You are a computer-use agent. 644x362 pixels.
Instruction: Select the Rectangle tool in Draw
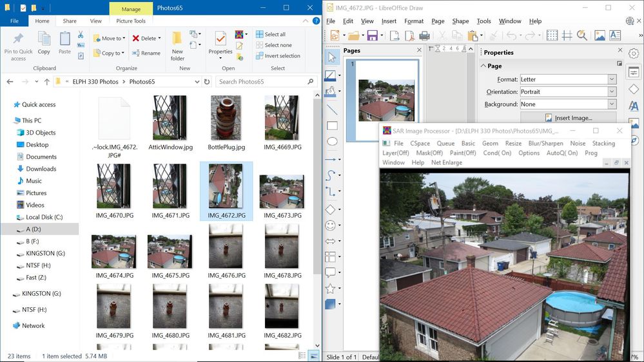tap(332, 126)
